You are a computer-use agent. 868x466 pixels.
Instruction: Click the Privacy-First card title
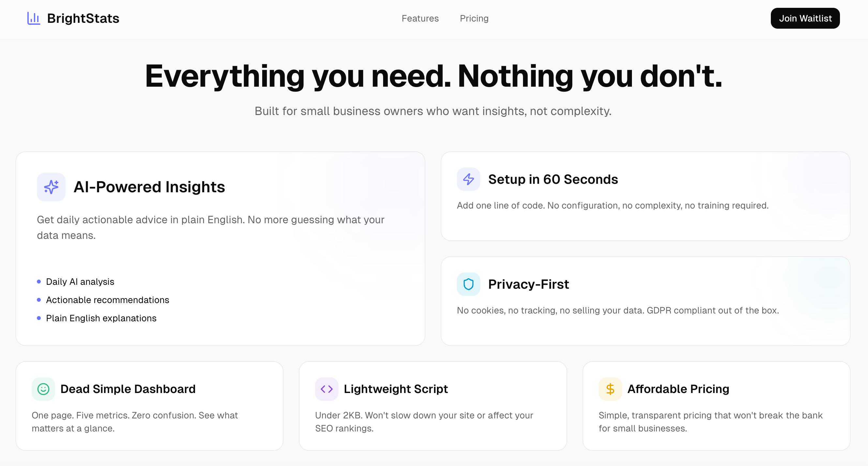pos(528,284)
